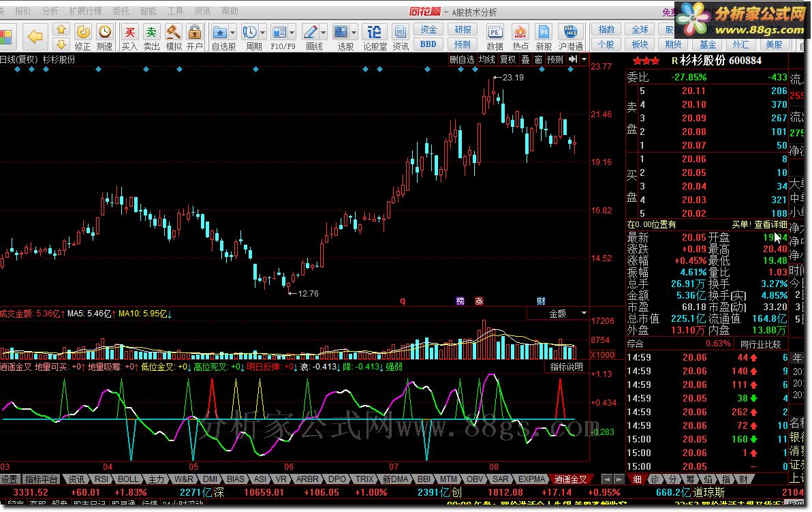Toggle the 叠 overlay option
Image resolution: width=812 pixels, height=512 pixels.
[525, 59]
